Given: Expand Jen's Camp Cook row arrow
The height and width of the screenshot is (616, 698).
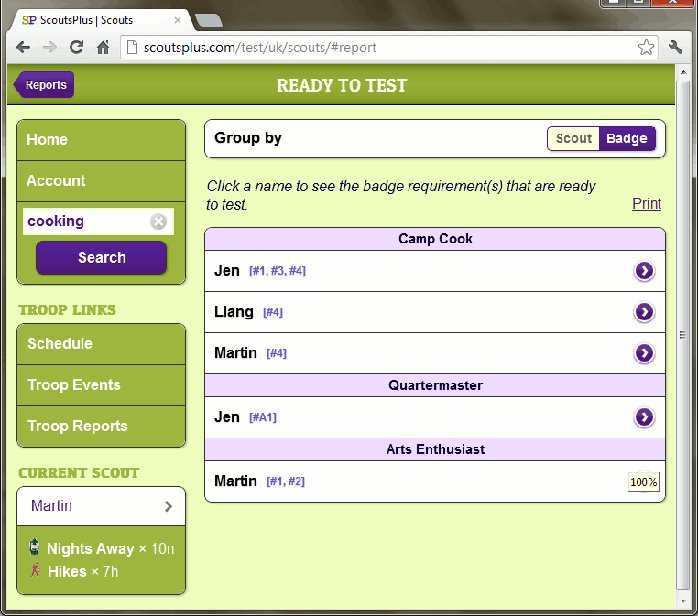Looking at the screenshot, I should pyautogui.click(x=644, y=271).
